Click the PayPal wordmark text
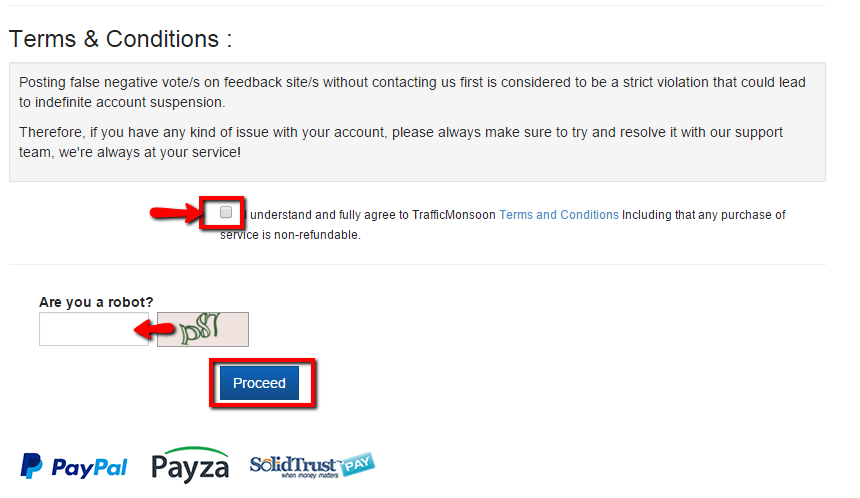Viewport: 860px width, 498px height. pos(89,468)
